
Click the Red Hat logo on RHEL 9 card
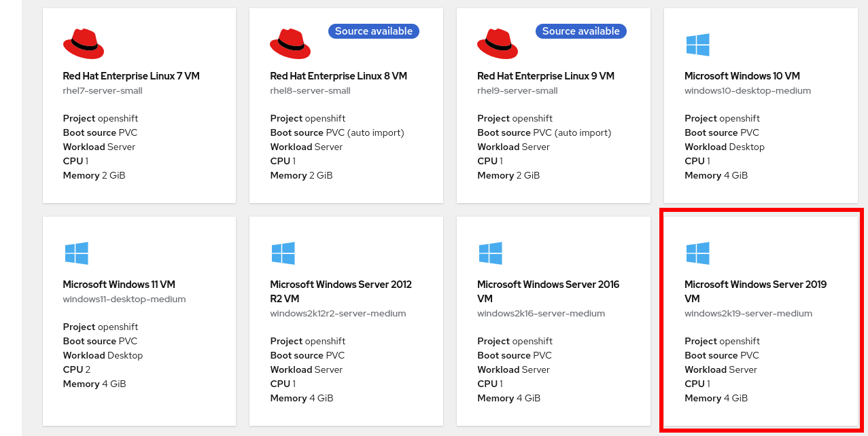tap(498, 44)
